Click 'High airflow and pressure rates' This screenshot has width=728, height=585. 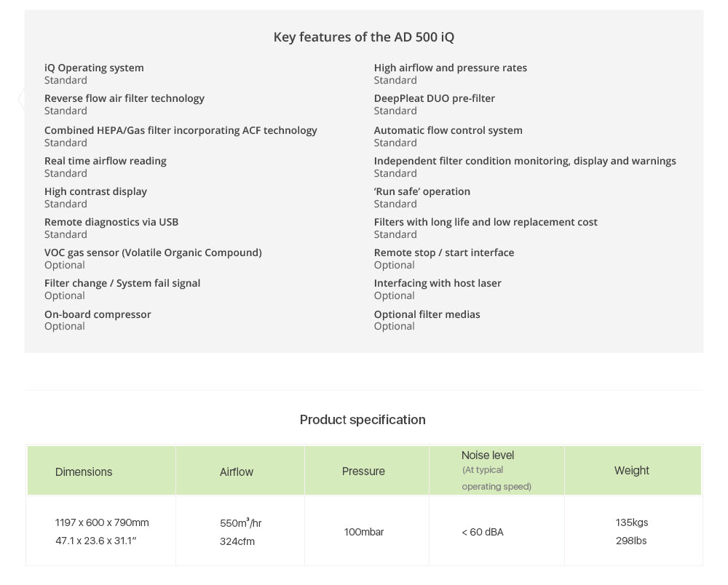click(x=451, y=68)
